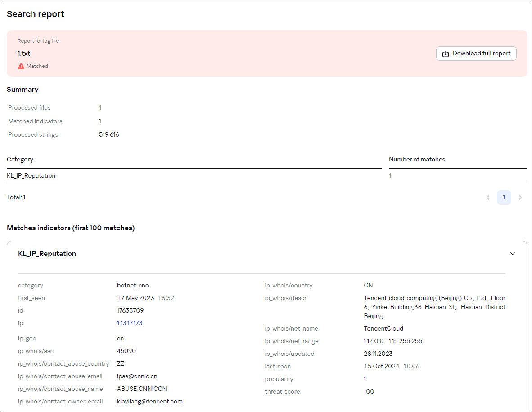Click the download icon inside Download full report button
This screenshot has width=532, height=412.
[x=445, y=54]
